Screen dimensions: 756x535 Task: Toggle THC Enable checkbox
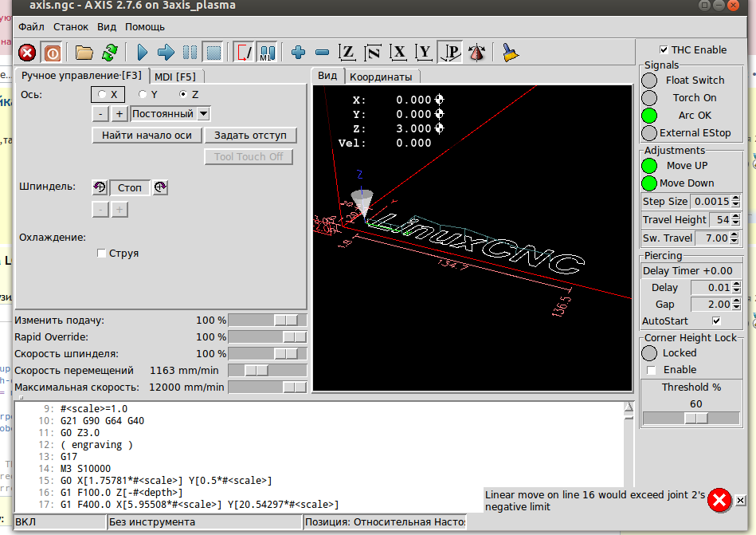(664, 49)
